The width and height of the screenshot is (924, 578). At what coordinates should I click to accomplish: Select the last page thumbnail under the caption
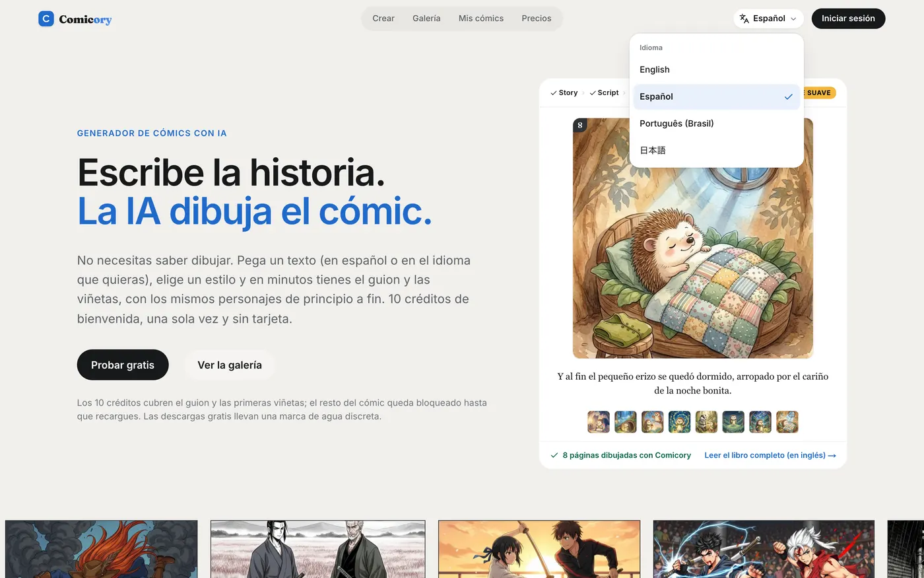pos(787,421)
